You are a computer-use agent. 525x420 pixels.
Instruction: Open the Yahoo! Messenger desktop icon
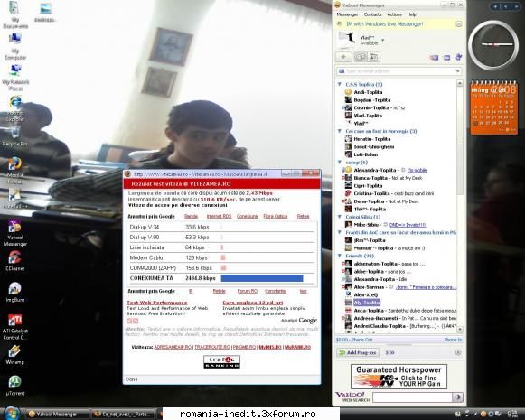point(15,234)
